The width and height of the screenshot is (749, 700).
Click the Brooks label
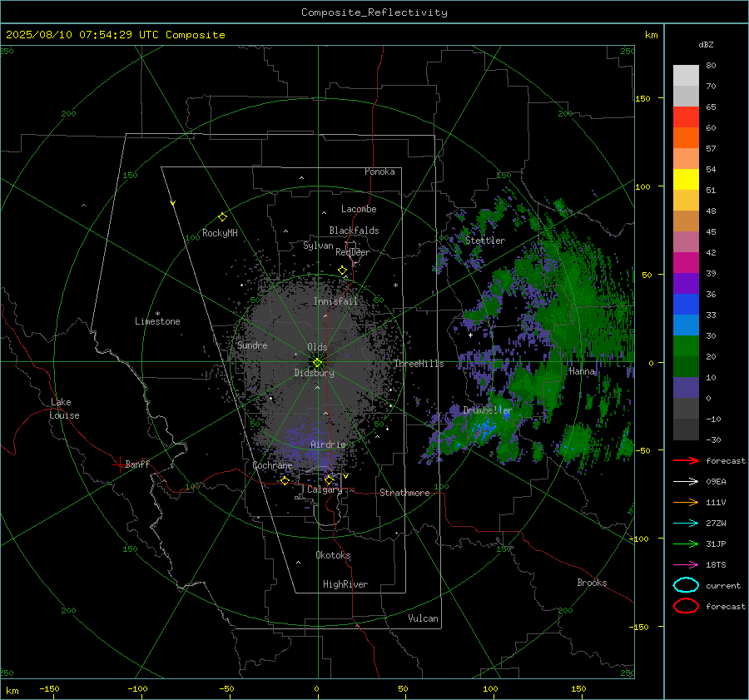(592, 583)
